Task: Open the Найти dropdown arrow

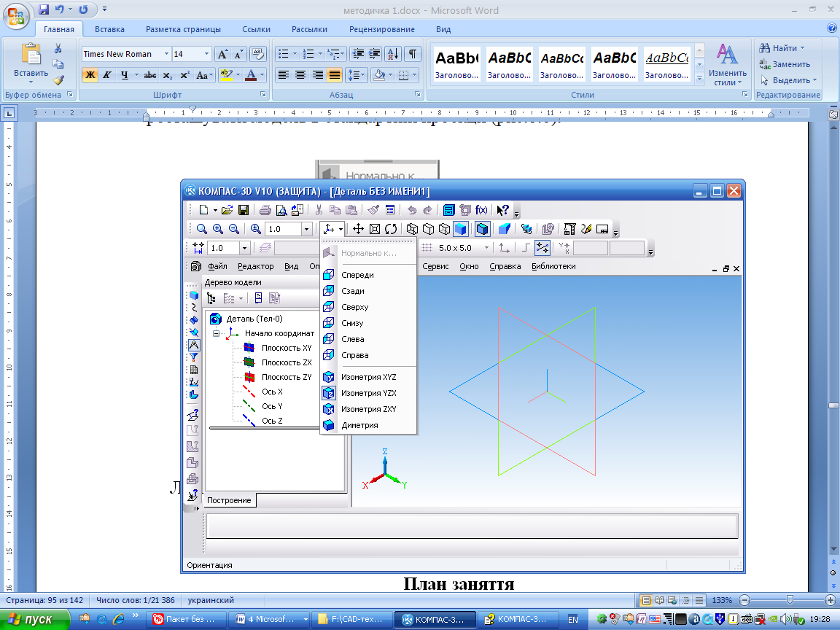Action: tap(802, 48)
